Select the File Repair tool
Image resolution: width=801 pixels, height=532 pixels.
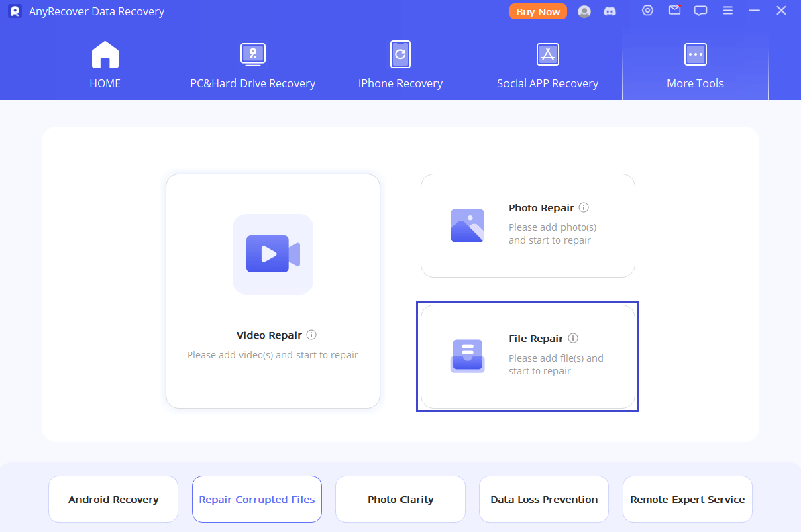click(527, 356)
